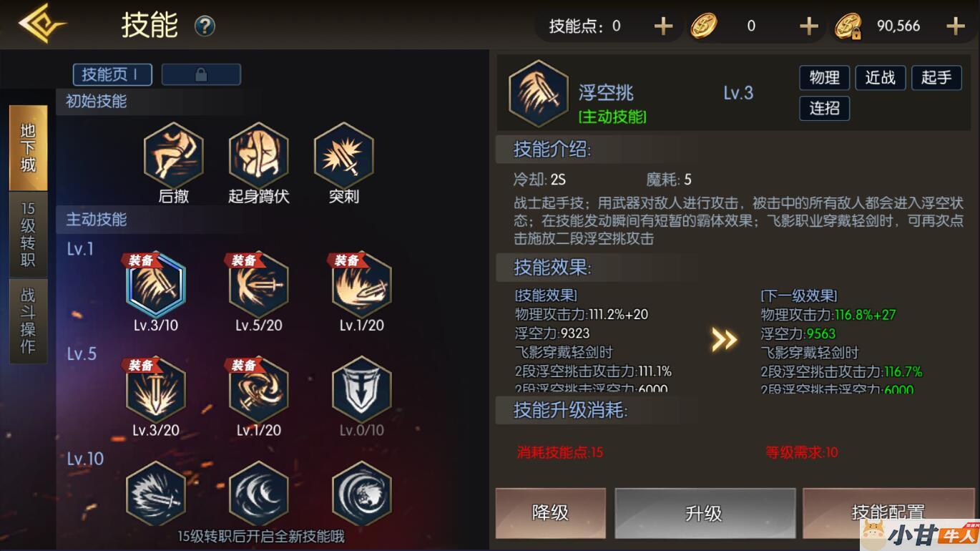Select the Lv.10 beast head skill icon
The width and height of the screenshot is (980, 551).
point(362,494)
